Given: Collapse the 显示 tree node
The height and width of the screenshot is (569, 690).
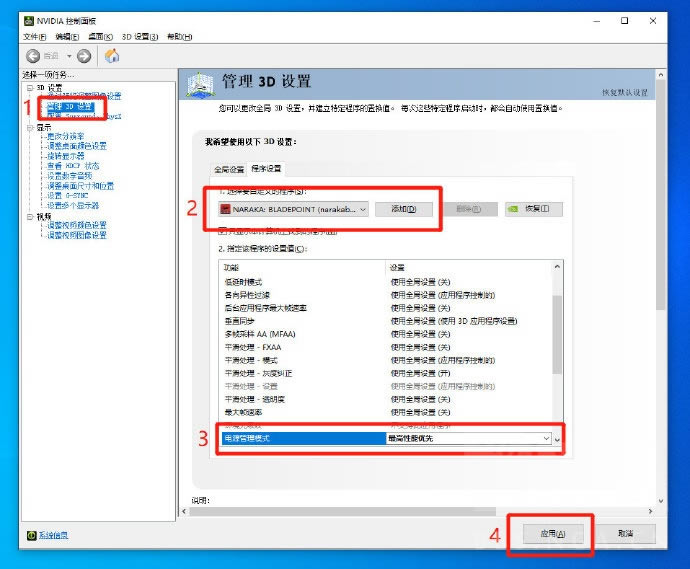Looking at the screenshot, I should click(x=29, y=127).
